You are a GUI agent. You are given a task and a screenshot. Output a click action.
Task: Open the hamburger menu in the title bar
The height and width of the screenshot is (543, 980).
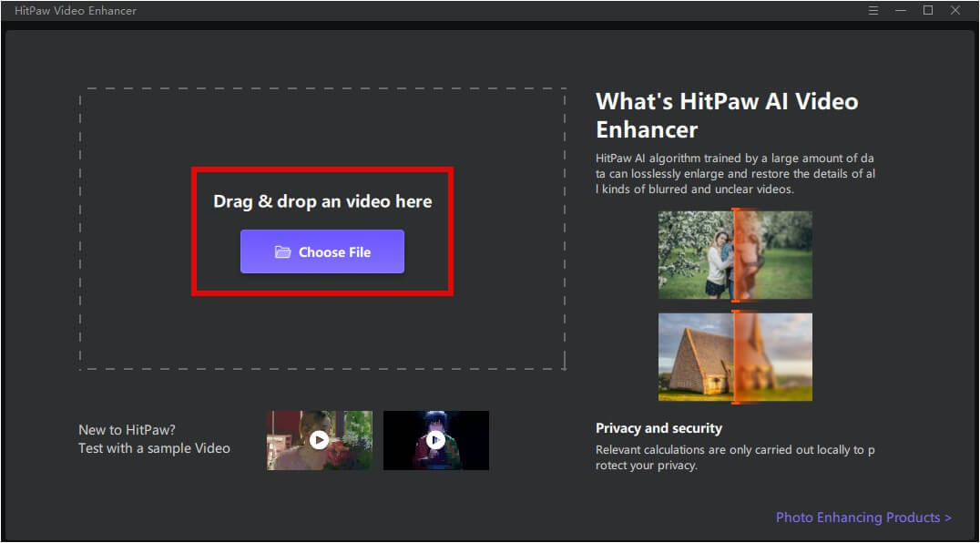[x=873, y=11]
